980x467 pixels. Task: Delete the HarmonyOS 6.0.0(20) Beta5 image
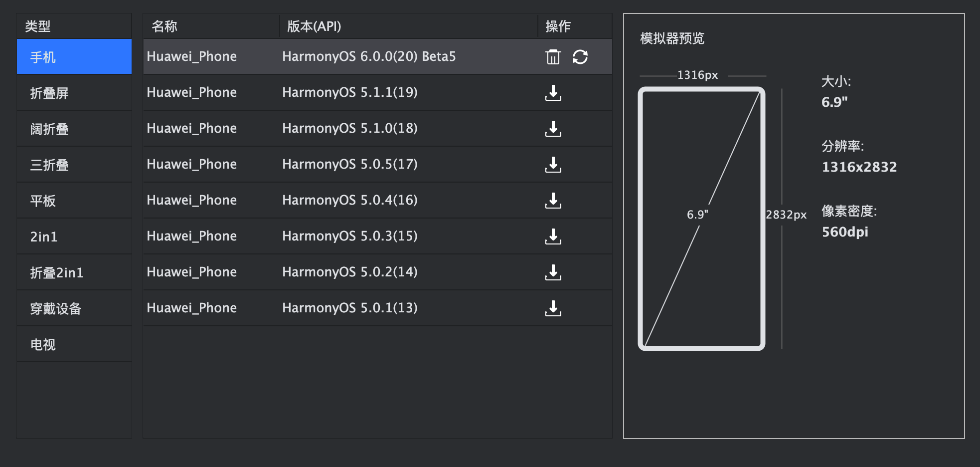(553, 57)
